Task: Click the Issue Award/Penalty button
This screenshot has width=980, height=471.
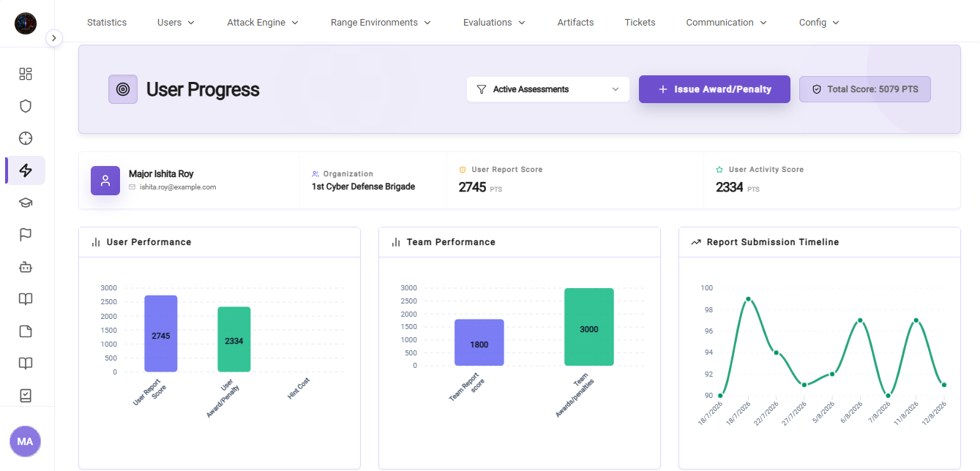Action: [x=714, y=89]
